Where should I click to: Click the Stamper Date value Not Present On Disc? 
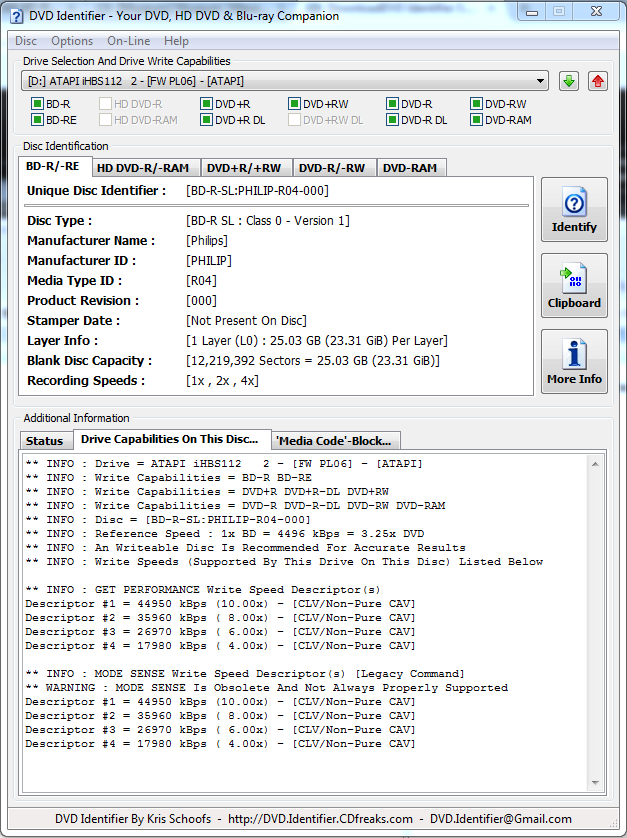click(246, 321)
